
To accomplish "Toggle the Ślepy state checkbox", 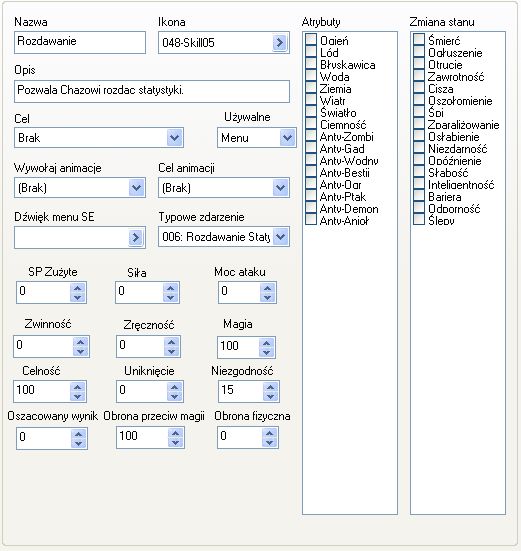I will click(x=419, y=219).
